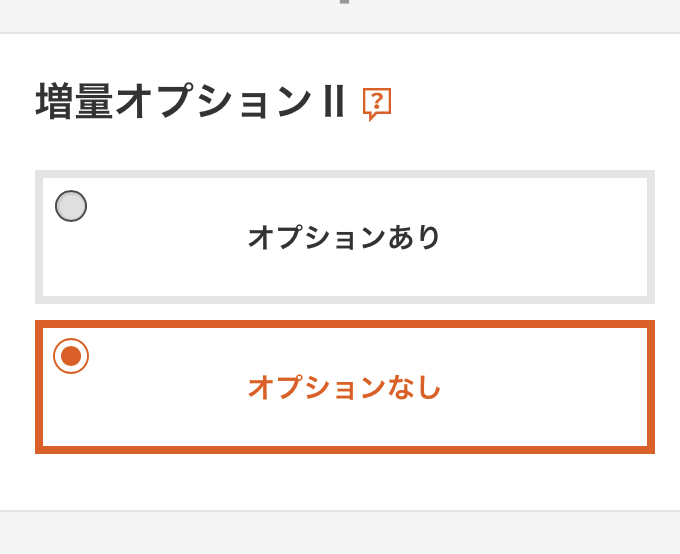Click the オプションなし orange label text

coord(344,387)
